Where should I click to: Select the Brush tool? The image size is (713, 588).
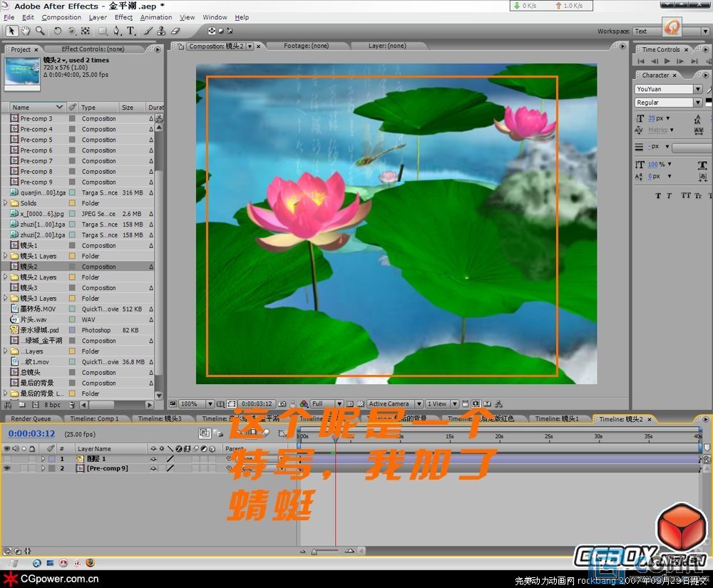tap(148, 31)
